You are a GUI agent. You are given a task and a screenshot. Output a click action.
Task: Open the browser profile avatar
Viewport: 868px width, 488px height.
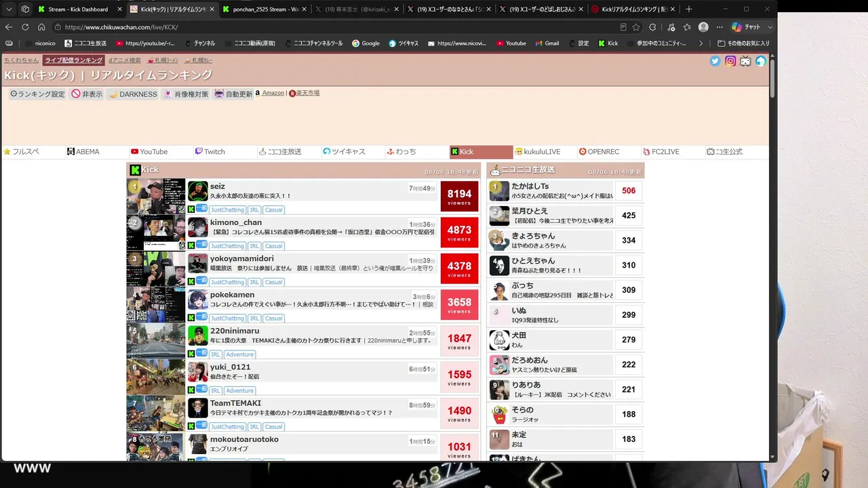point(703,27)
